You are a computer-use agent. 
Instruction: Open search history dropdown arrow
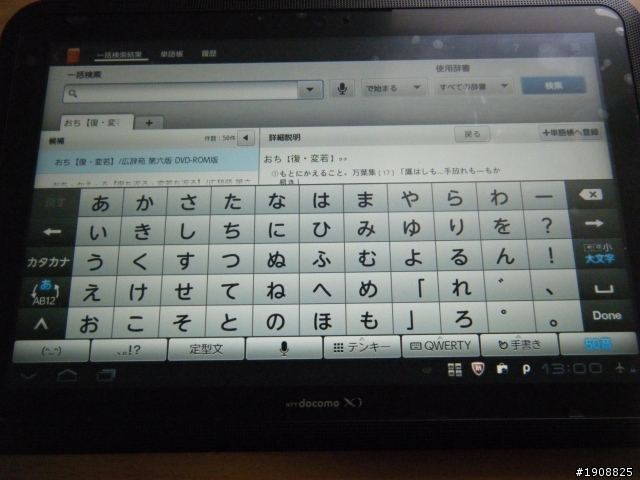coord(310,89)
